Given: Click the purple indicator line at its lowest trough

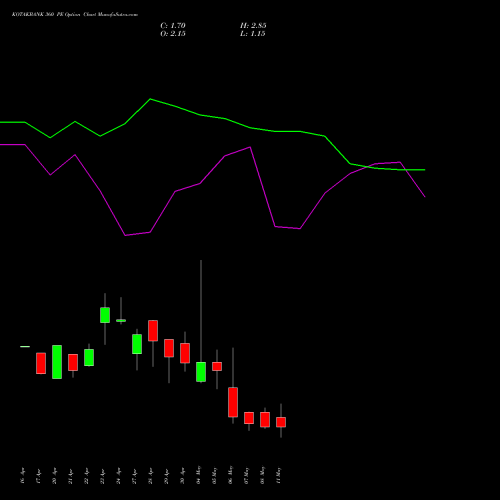Looking at the screenshot, I should point(125,235).
